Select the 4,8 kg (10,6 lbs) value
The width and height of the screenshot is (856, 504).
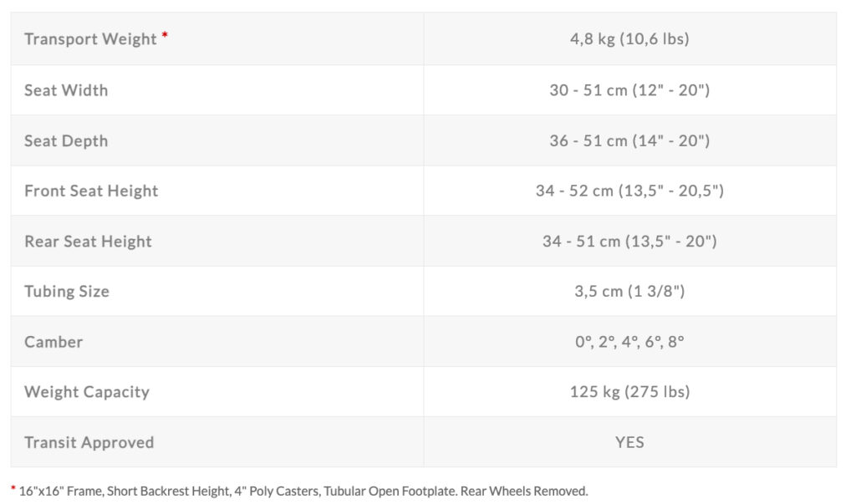tap(629, 39)
